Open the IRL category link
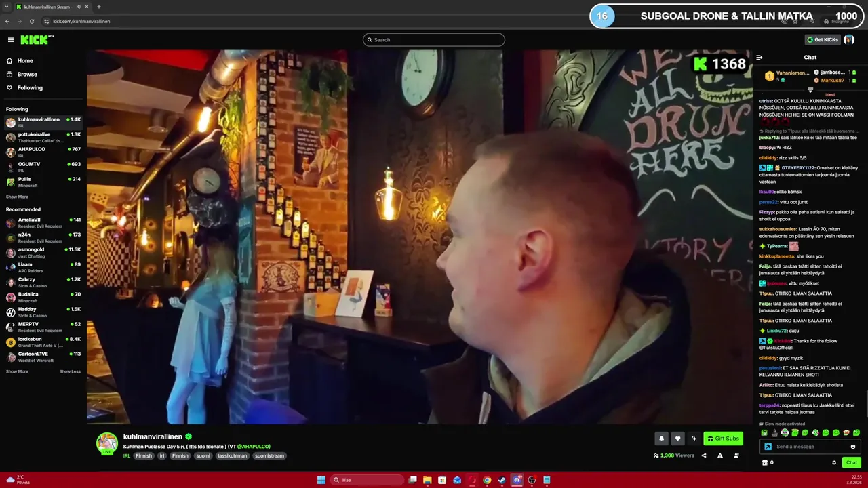The image size is (868, 488). point(127,455)
